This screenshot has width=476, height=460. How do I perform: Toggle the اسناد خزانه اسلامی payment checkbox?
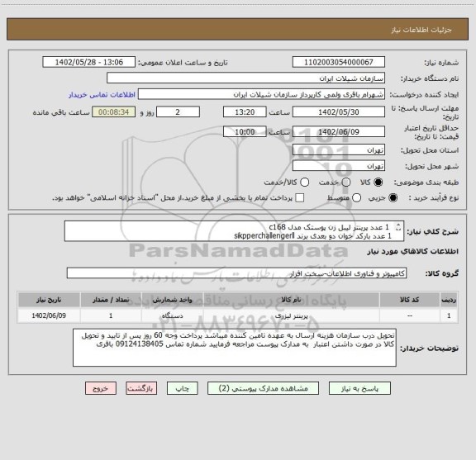point(300,198)
